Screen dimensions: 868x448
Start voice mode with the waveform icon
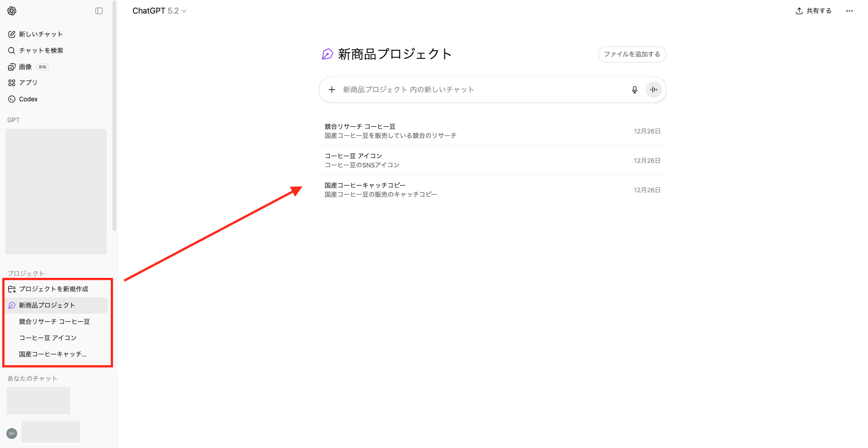tap(653, 89)
